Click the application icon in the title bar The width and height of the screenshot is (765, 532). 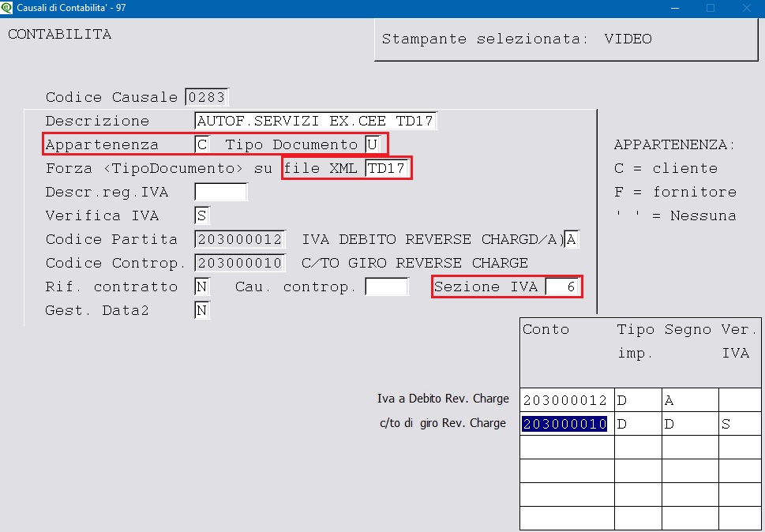pyautogui.click(x=8, y=8)
